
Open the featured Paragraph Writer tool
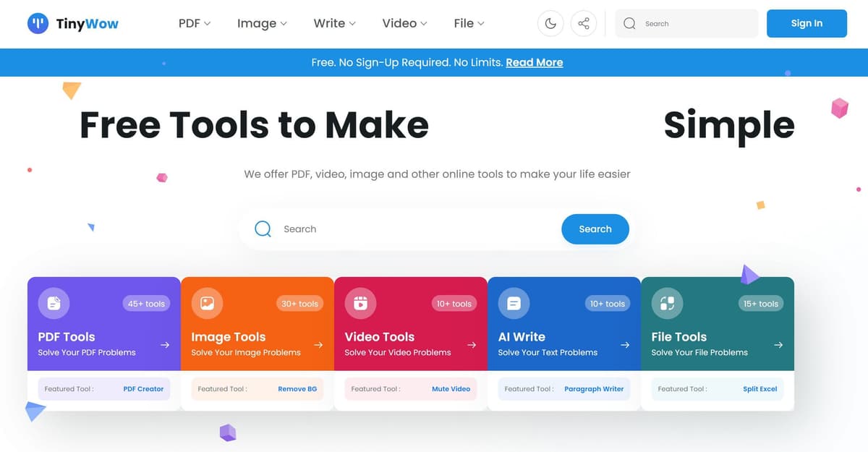(594, 389)
